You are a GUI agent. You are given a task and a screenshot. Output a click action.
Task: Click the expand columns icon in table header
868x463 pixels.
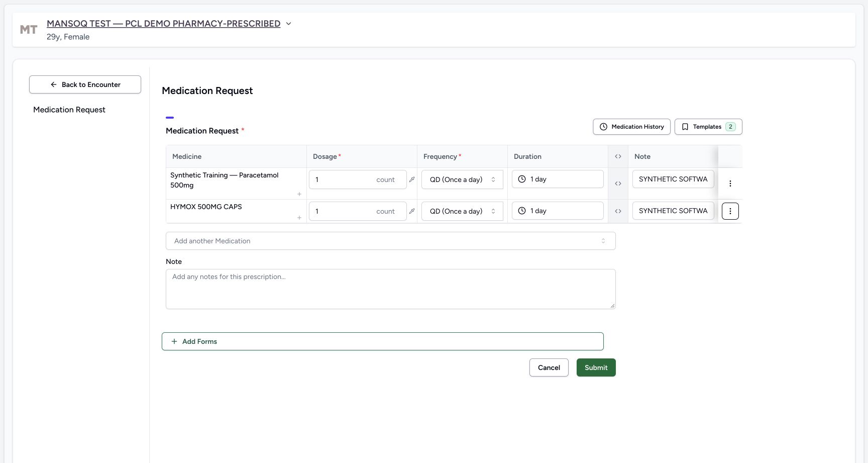(x=618, y=156)
